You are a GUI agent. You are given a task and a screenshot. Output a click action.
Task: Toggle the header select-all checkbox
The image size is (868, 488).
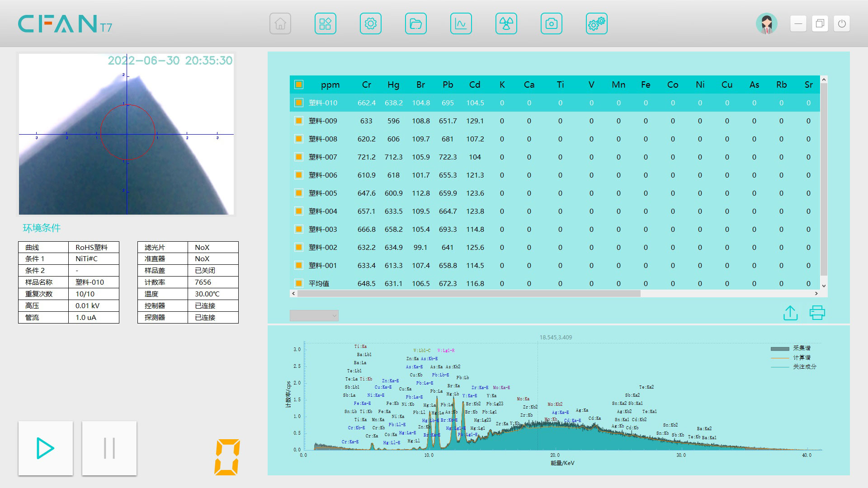click(x=299, y=84)
